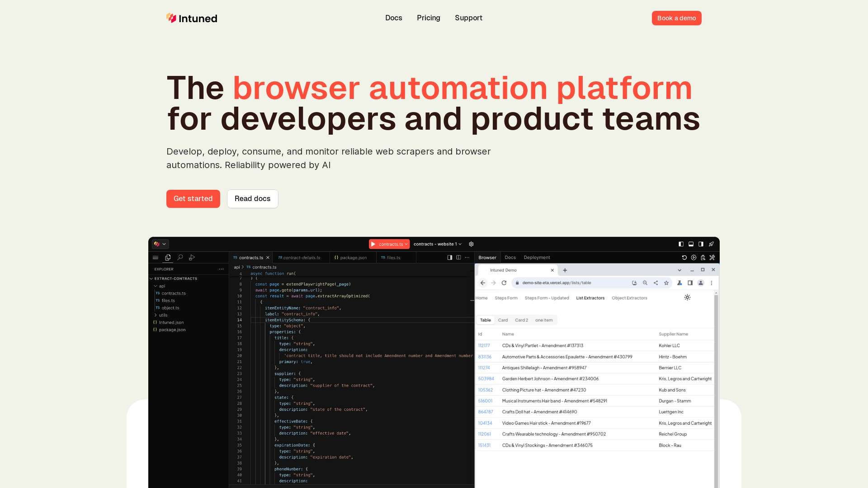Open the embedded browser side panel icon

pyautogui.click(x=690, y=283)
